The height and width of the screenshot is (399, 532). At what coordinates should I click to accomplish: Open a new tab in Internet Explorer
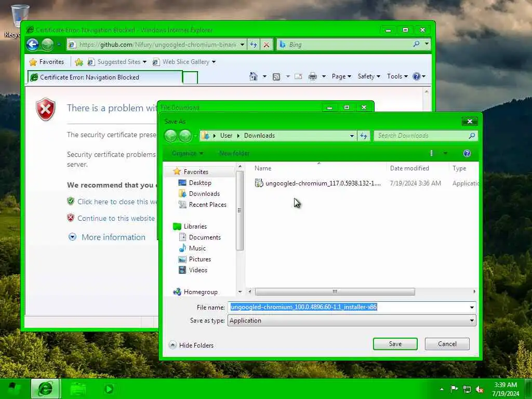click(x=190, y=78)
